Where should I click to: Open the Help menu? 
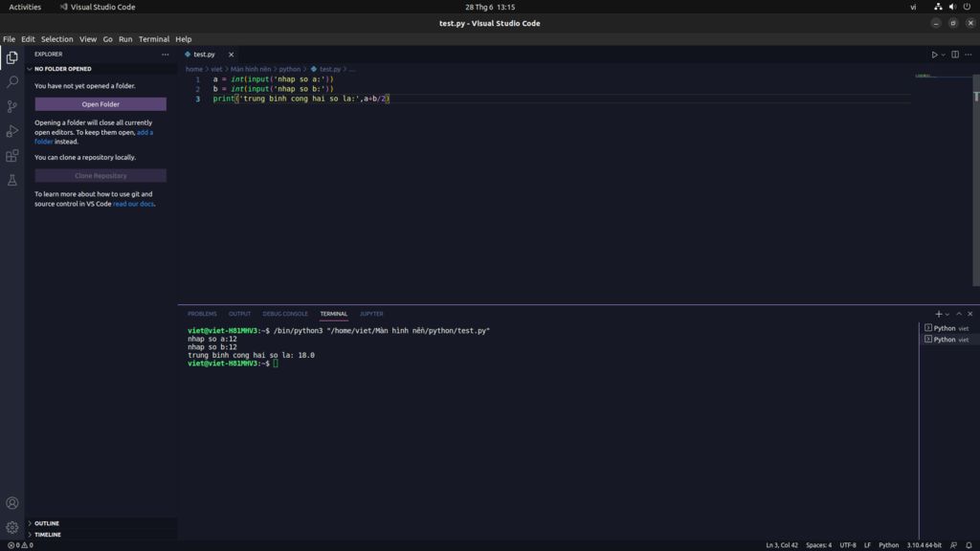[183, 38]
